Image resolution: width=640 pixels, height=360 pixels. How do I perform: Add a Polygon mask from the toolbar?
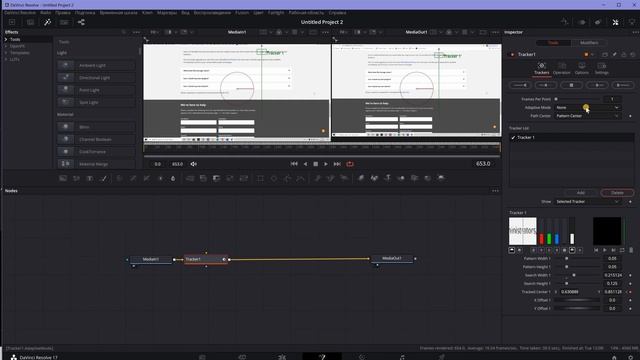[x=287, y=178]
